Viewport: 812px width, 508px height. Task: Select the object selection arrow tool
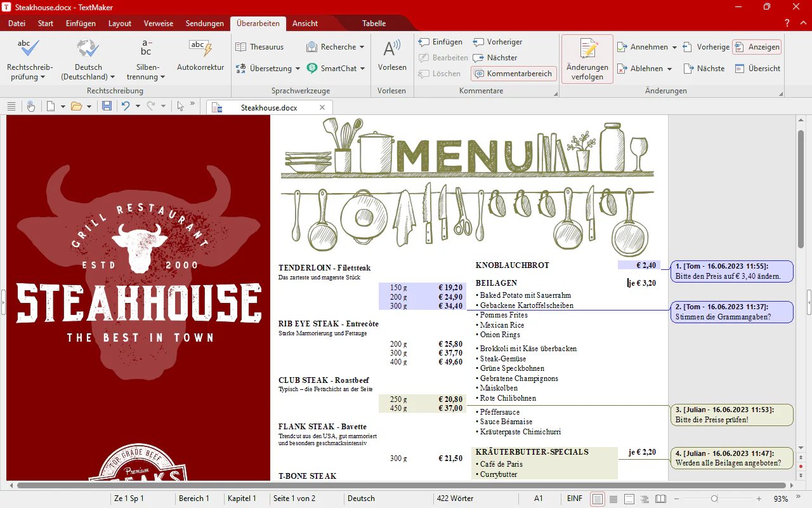click(181, 106)
